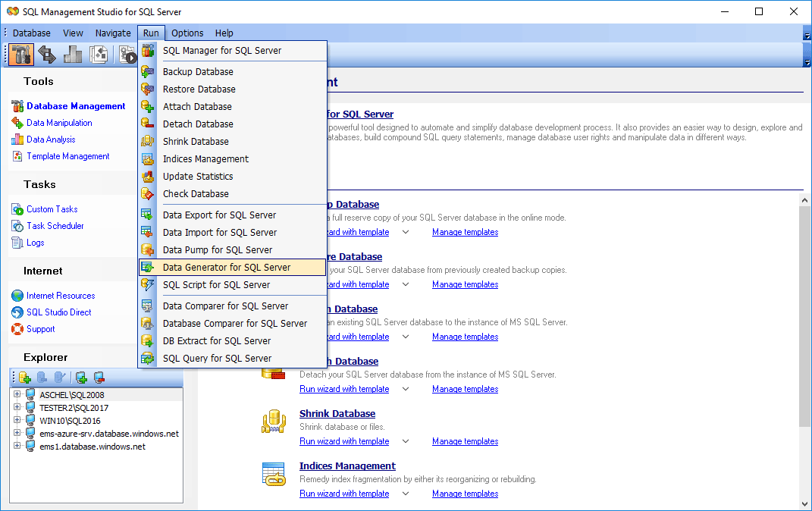Viewport: 812px width, 511px height.
Task: Open Template Management from toolbar pages icon
Action: click(x=99, y=55)
